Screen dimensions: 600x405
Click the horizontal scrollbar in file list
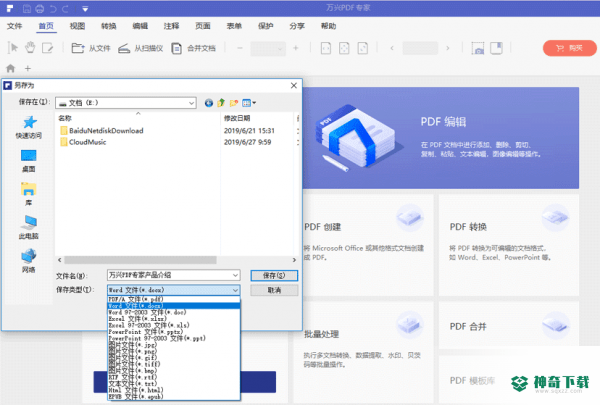click(140, 260)
